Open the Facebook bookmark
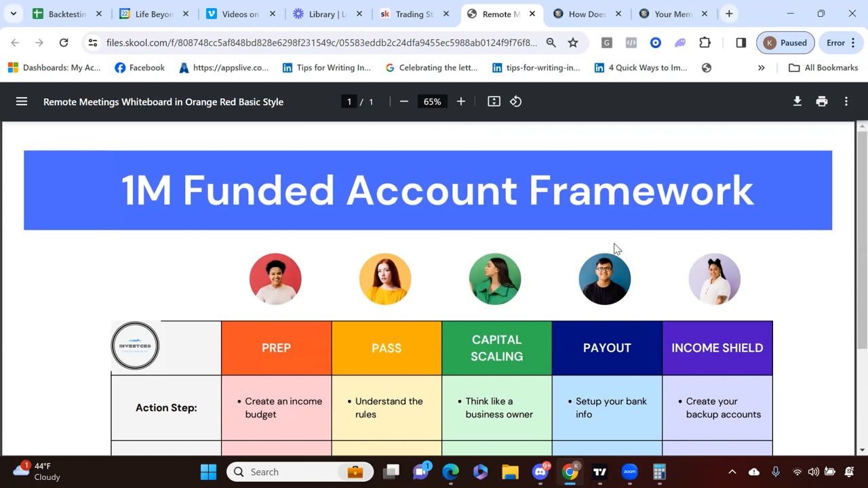The image size is (868, 488). pos(139,68)
